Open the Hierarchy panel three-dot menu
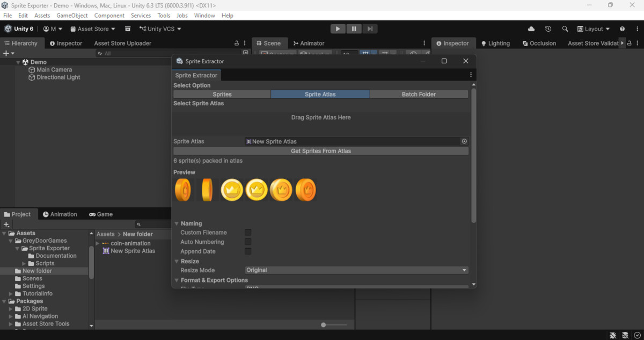 coord(245,44)
